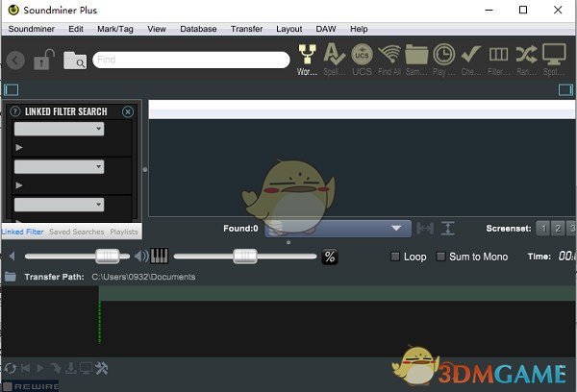Click the volume slider handle
The height and width of the screenshot is (392, 577).
point(108,257)
